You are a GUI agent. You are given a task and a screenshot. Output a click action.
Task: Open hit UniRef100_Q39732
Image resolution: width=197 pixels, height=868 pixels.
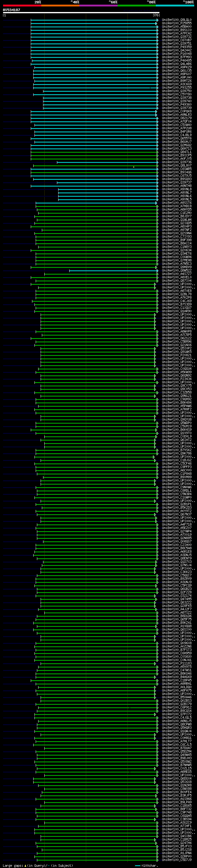coord(177,37)
